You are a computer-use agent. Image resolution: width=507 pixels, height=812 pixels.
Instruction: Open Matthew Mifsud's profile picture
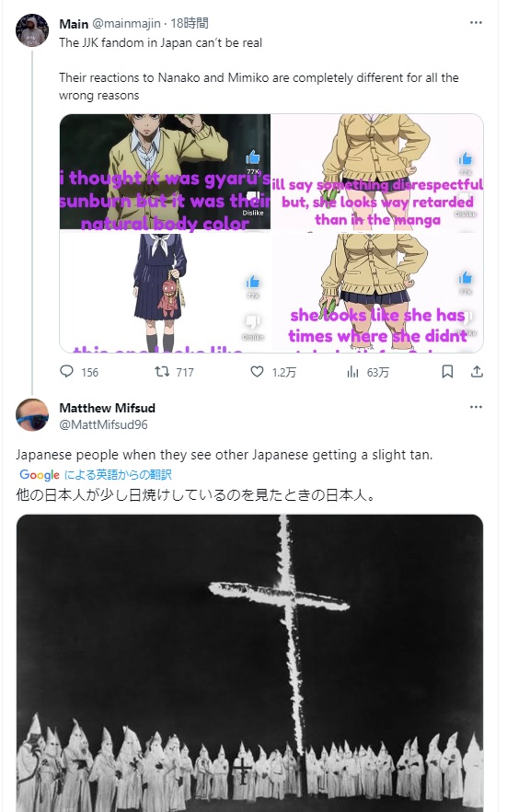coord(32,415)
